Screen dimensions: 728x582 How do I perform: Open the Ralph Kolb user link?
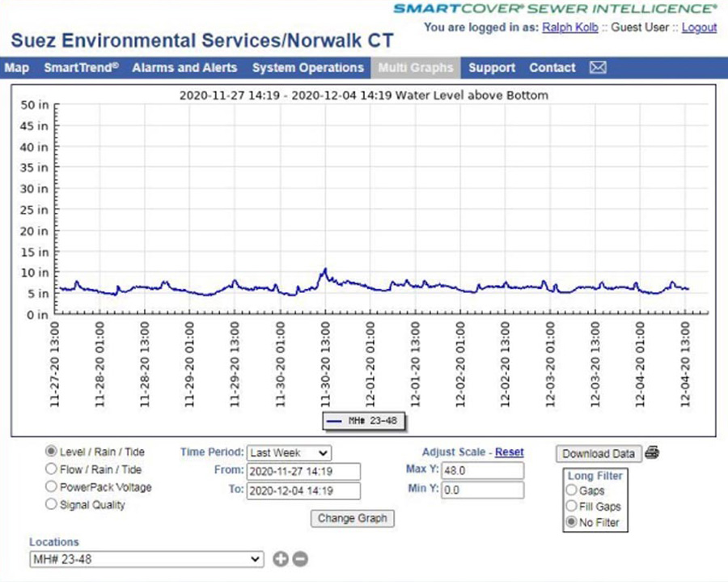point(570,28)
